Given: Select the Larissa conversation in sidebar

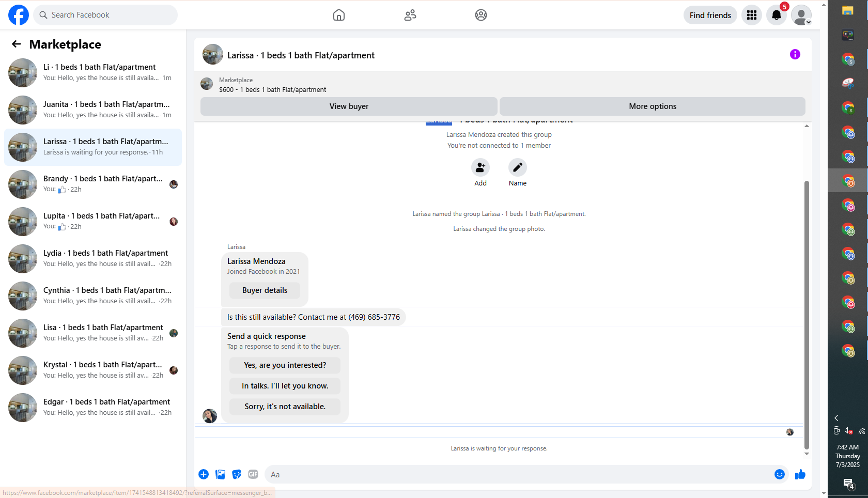Looking at the screenshot, I should click(93, 147).
